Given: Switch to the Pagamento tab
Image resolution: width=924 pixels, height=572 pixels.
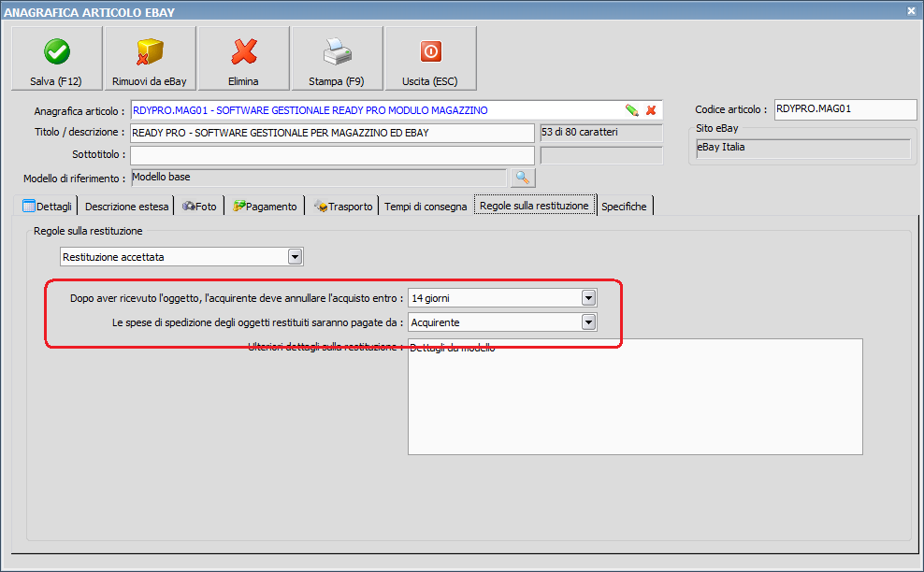Looking at the screenshot, I should 266,207.
